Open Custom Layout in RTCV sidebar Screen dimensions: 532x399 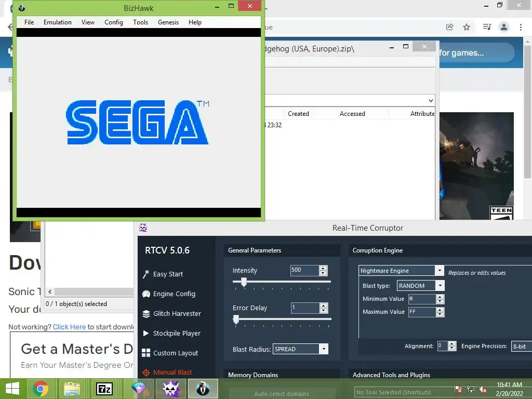170,353
